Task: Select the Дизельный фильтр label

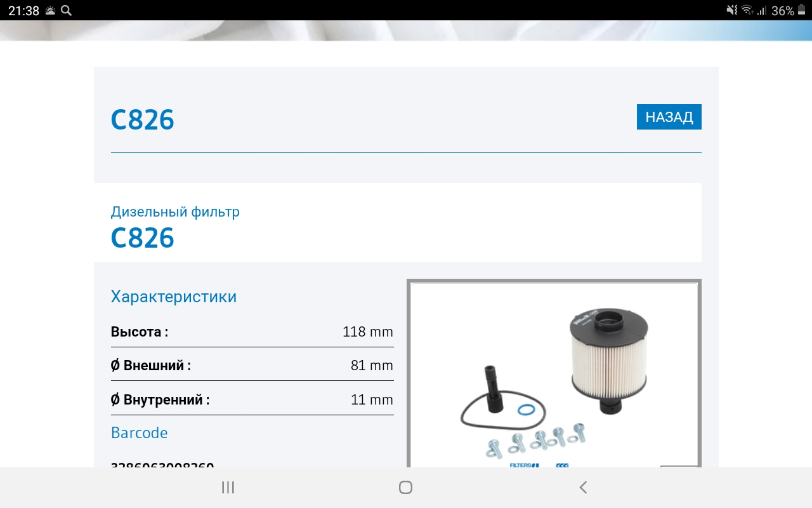Action: pos(175,211)
